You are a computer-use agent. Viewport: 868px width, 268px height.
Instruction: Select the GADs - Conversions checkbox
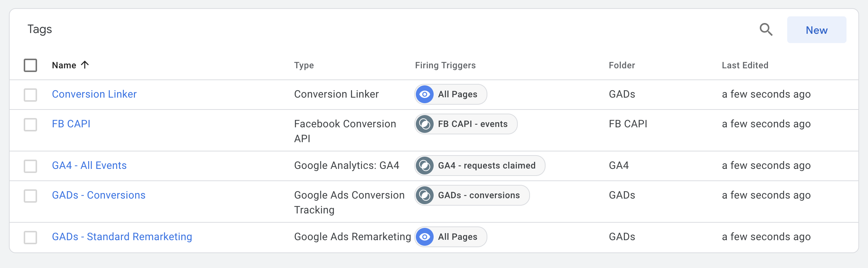point(30,196)
